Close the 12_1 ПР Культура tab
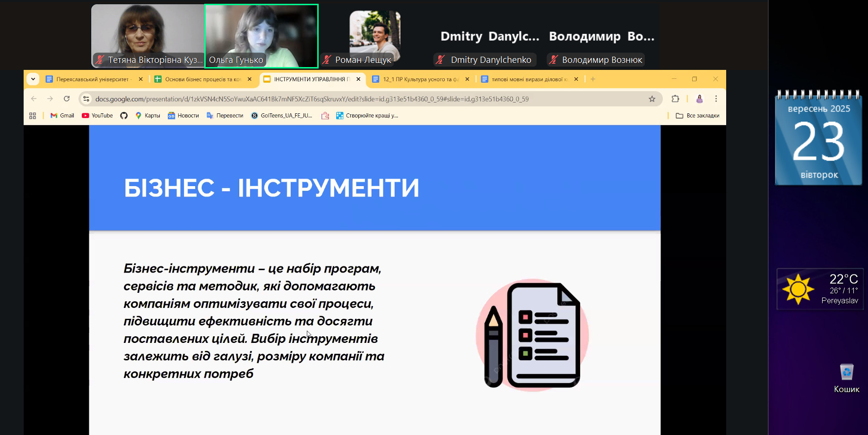This screenshot has width=868, height=435. tap(467, 79)
